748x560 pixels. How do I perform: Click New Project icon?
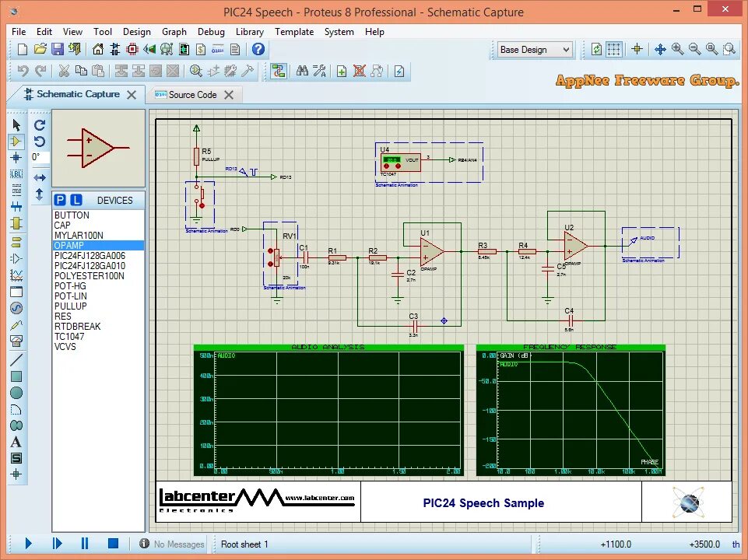click(23, 49)
